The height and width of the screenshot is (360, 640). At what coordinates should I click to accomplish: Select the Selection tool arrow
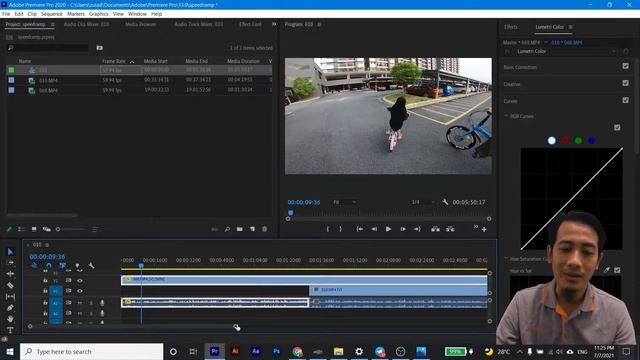pos(10,251)
